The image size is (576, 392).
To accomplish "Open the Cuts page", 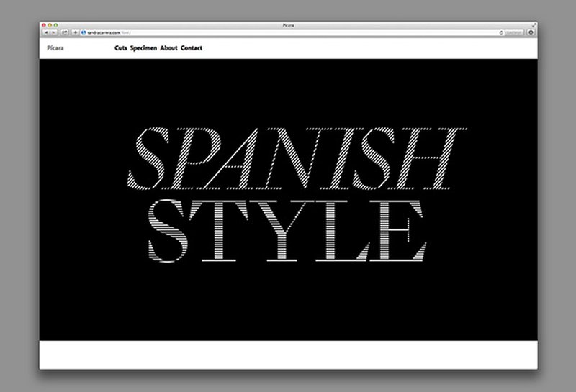I will click(x=121, y=48).
